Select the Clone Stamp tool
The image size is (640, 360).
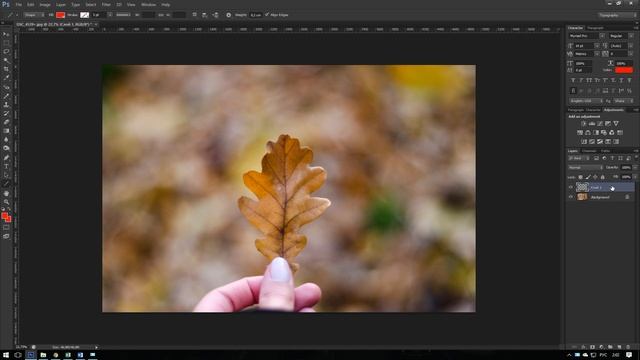[x=6, y=104]
